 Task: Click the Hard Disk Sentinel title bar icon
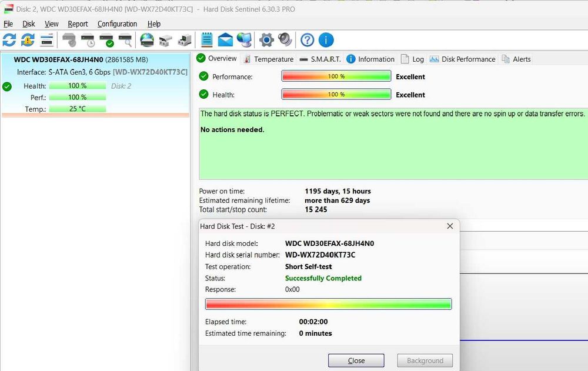coord(8,9)
